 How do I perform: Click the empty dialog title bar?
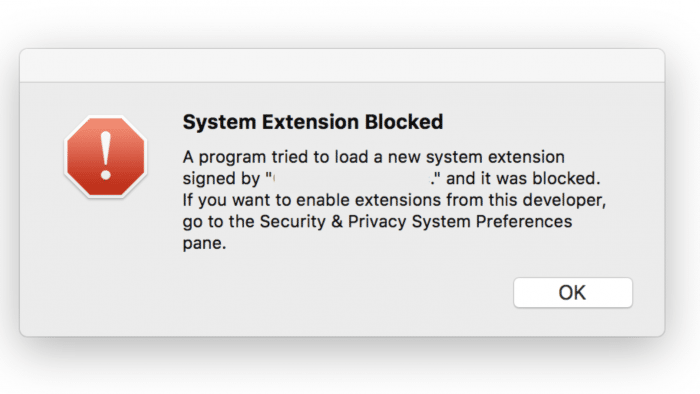[342, 66]
